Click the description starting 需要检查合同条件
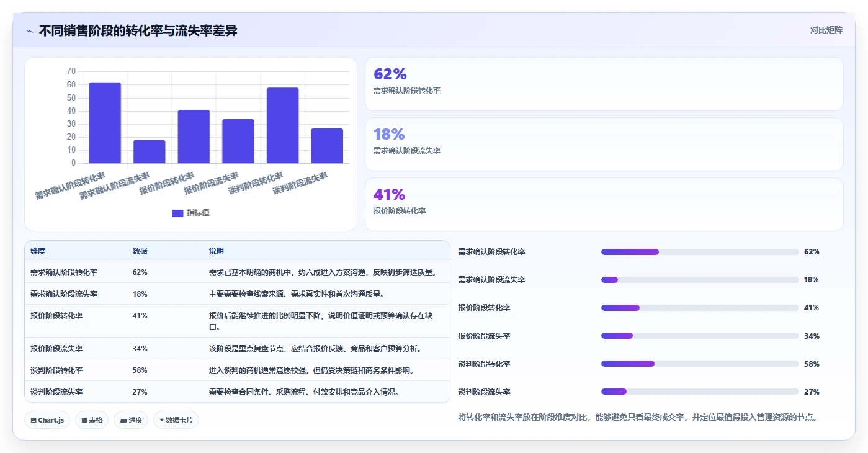 click(x=304, y=392)
